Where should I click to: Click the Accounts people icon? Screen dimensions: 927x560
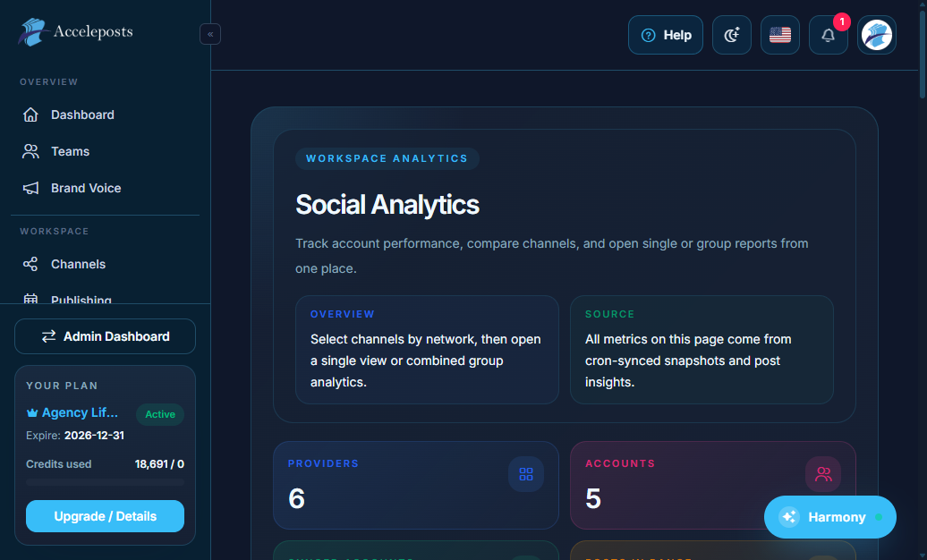pos(823,474)
